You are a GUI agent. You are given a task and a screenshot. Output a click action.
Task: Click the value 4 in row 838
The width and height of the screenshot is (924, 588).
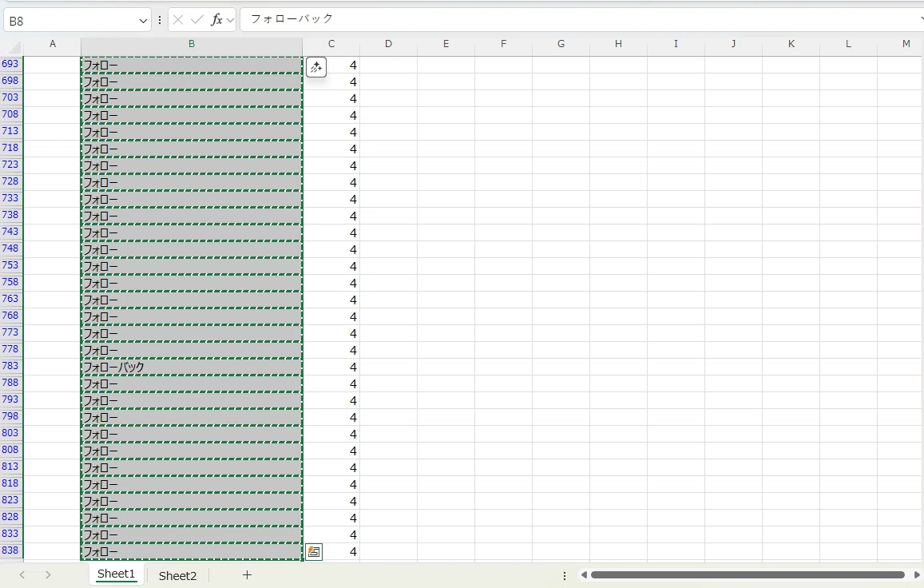353,551
